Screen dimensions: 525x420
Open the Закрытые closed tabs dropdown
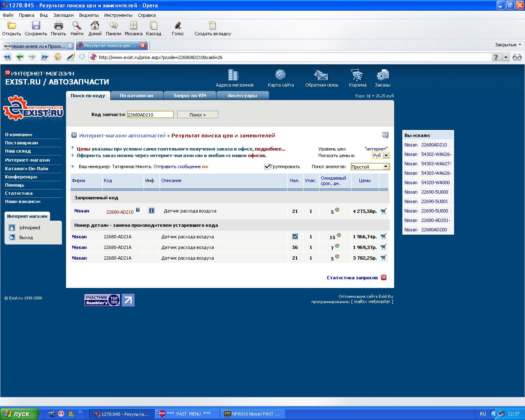pyautogui.click(x=508, y=45)
